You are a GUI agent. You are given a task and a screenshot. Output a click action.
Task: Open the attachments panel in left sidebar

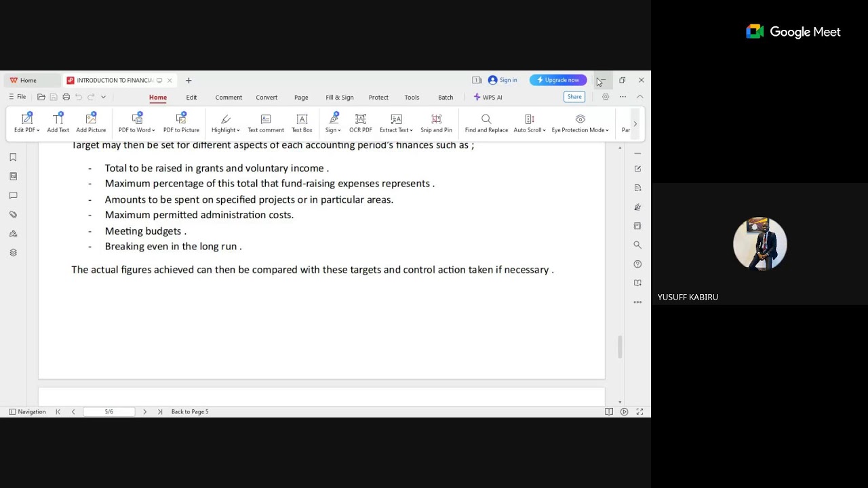(x=13, y=214)
